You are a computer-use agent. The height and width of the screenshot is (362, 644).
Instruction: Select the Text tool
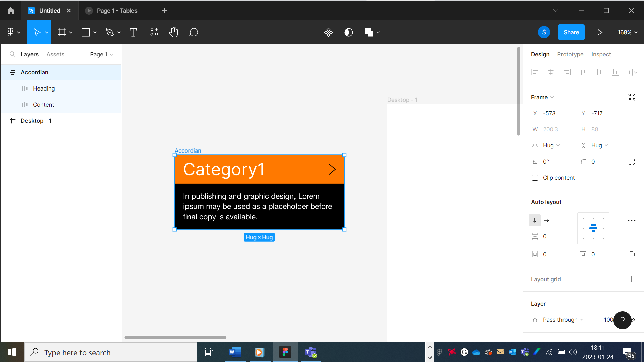pos(133,32)
